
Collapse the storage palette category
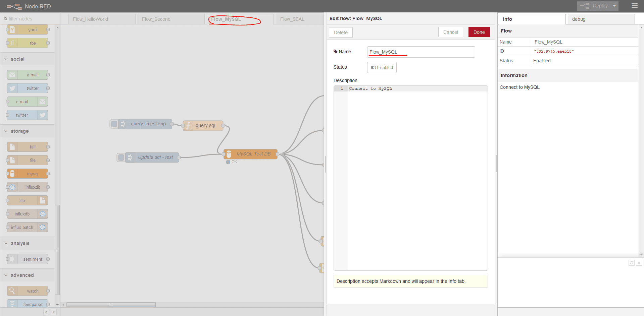[6, 131]
